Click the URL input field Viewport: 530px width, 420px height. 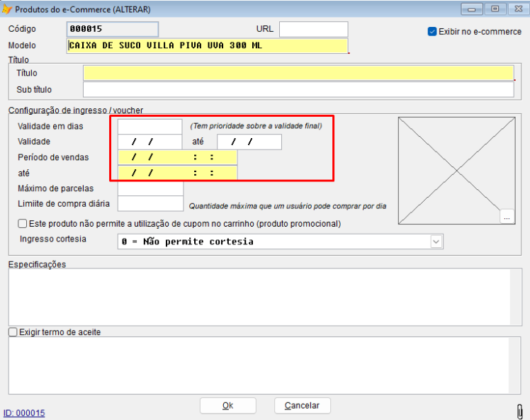point(313,29)
